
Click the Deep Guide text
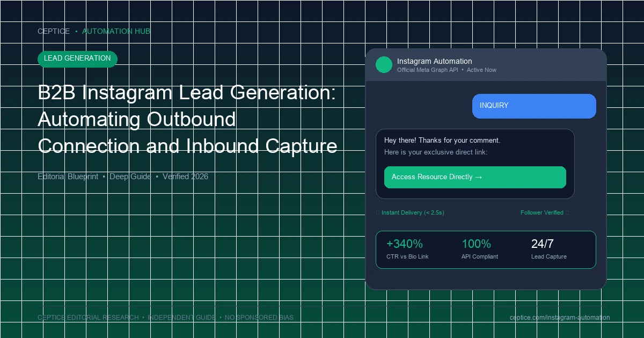click(x=130, y=177)
